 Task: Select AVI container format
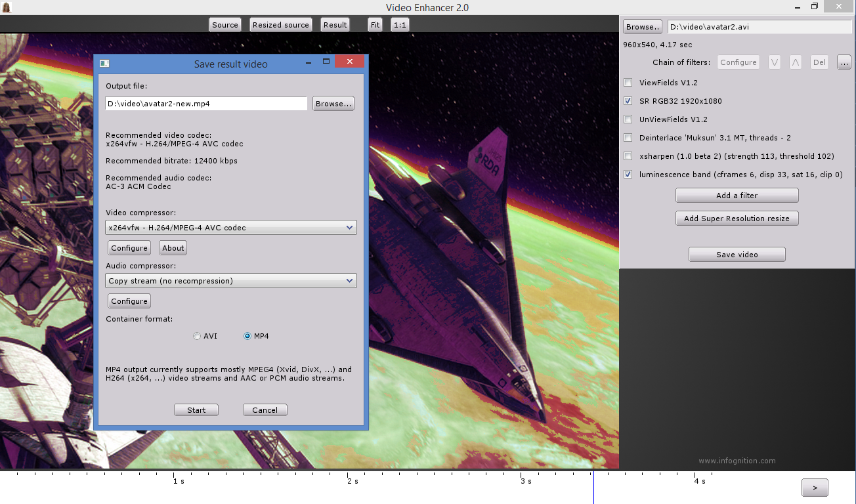click(197, 336)
